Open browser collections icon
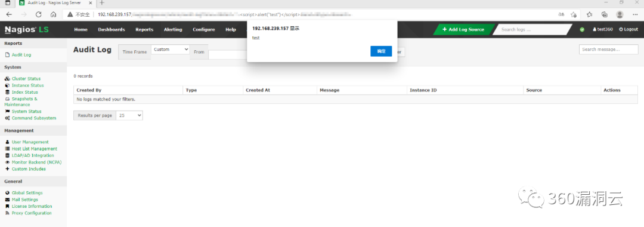This screenshot has height=227, width=644. pos(605,14)
